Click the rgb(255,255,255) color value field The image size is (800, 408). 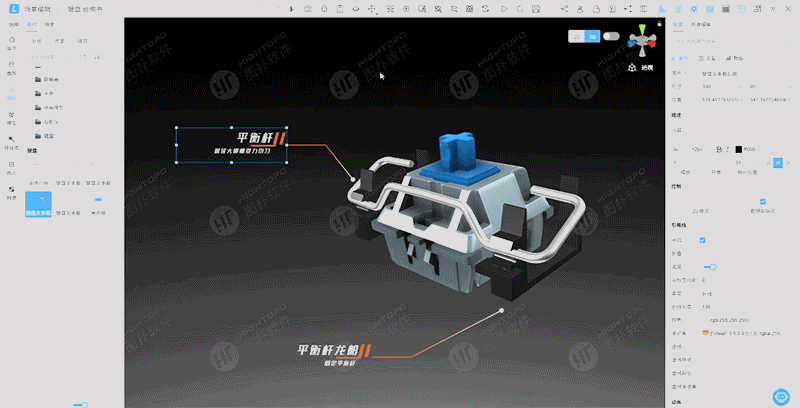point(730,320)
